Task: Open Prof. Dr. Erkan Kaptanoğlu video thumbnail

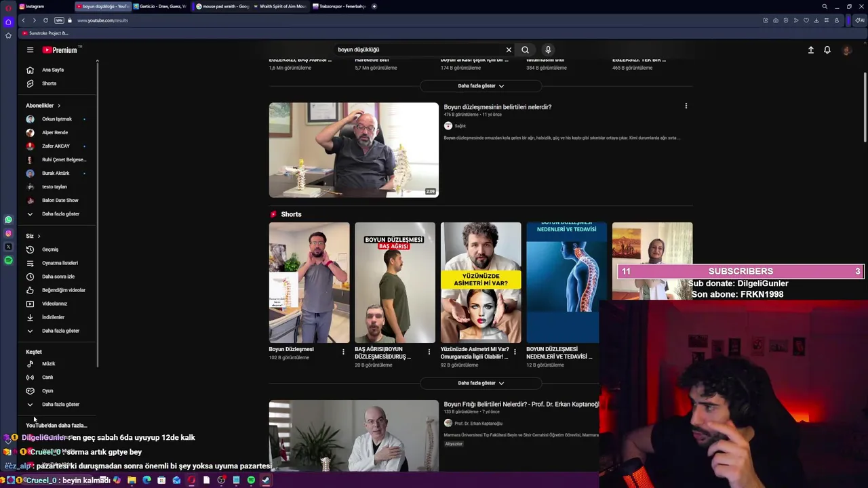Action: pyautogui.click(x=353, y=436)
